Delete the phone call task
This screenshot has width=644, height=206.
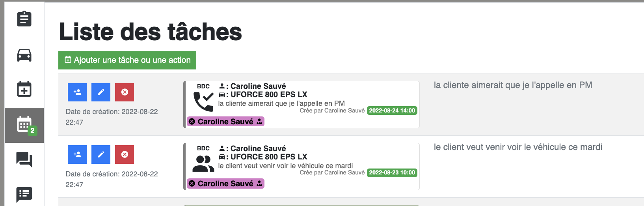point(125,92)
